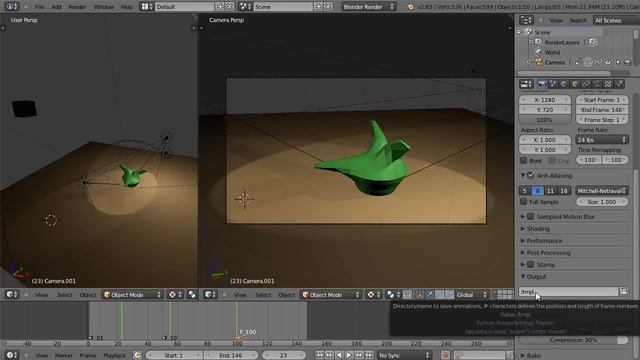Click the properties editor type icon
The height and width of the screenshot is (360, 640).
point(526,84)
